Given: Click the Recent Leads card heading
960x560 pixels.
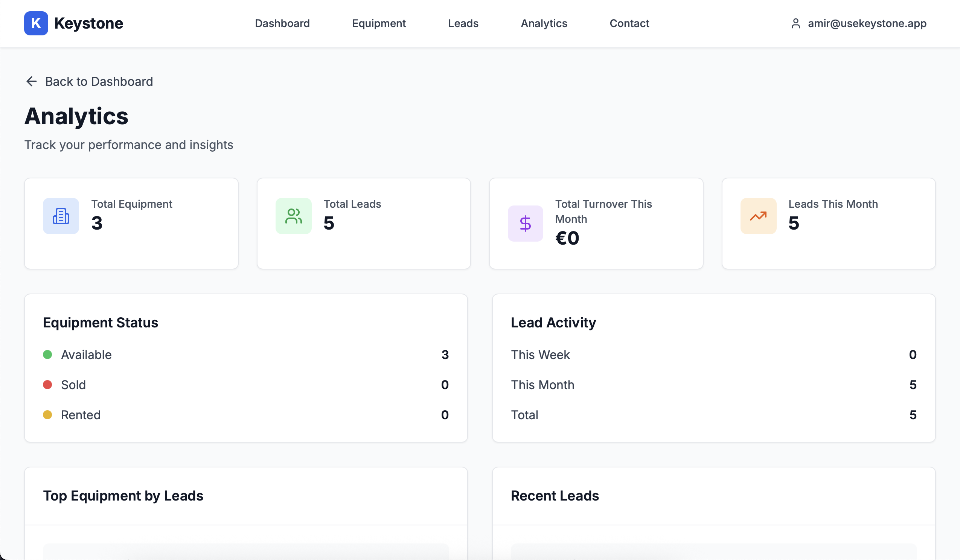Looking at the screenshot, I should (x=555, y=496).
